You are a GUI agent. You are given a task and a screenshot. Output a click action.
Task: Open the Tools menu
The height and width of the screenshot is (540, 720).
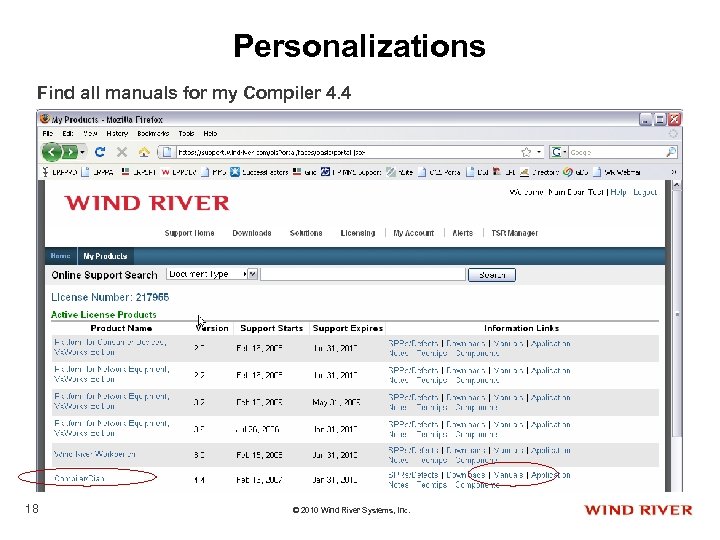(186, 134)
